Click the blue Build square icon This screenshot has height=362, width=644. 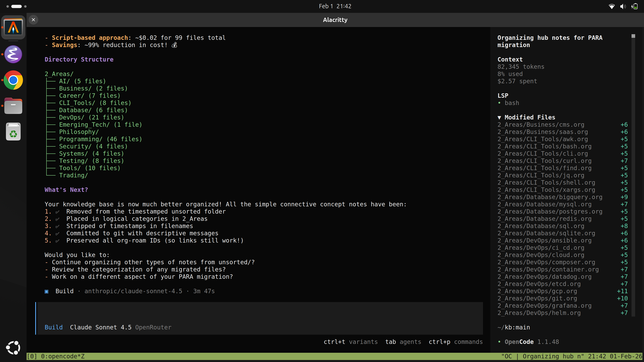pos(46,291)
